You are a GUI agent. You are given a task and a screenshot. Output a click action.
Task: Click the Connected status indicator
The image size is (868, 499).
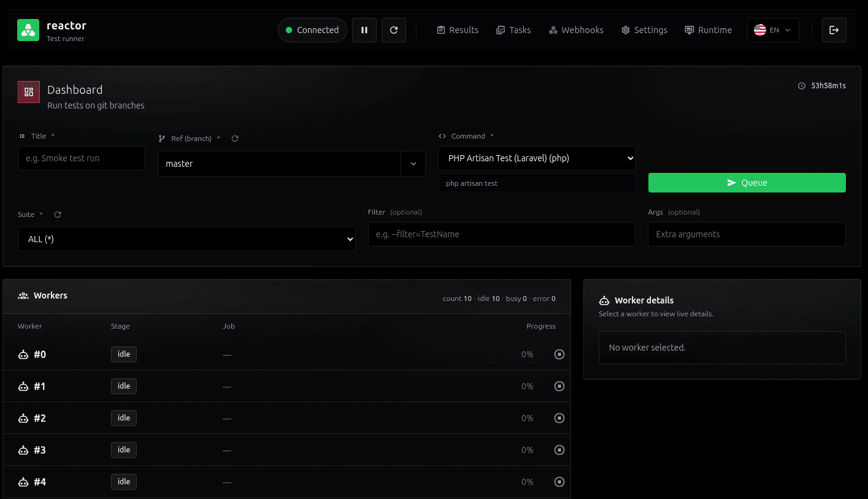pos(312,30)
